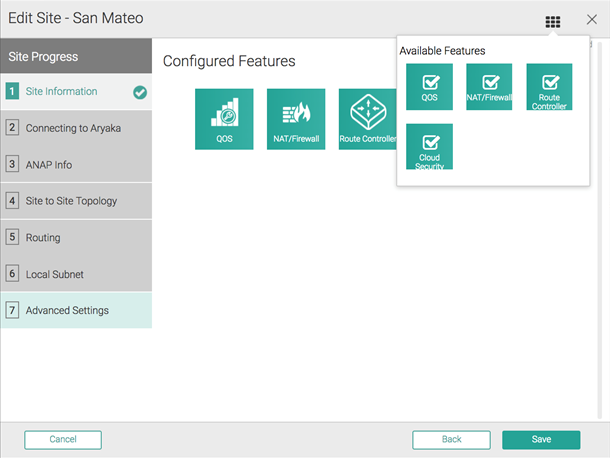Open the Route Controller configured feature icon
Image resolution: width=610 pixels, height=458 pixels.
click(x=368, y=119)
